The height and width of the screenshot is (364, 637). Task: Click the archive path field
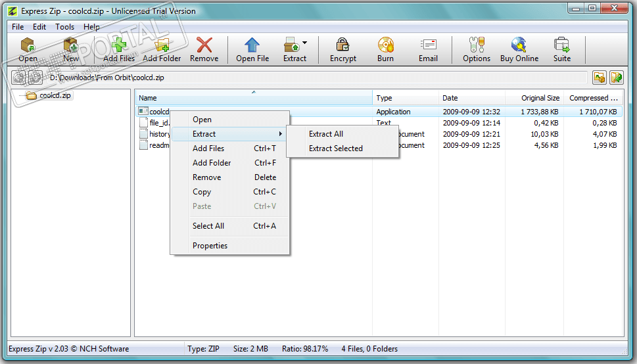[x=318, y=77]
